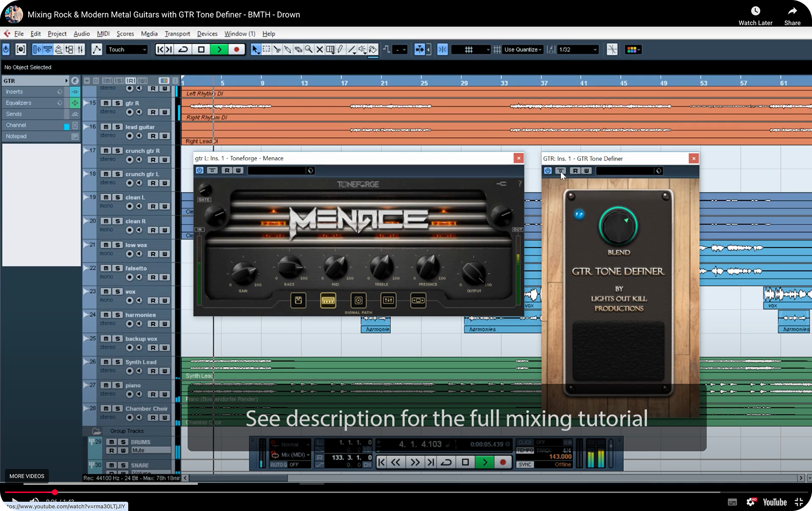Open the File menu
Viewport: 812px width, 511px height.
[x=19, y=34]
